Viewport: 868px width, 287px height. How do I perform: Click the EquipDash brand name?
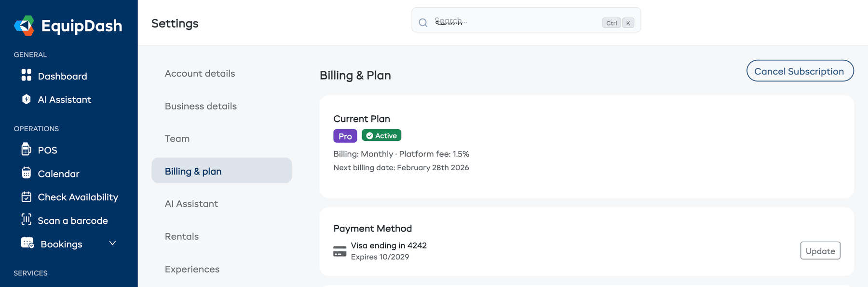click(x=82, y=26)
